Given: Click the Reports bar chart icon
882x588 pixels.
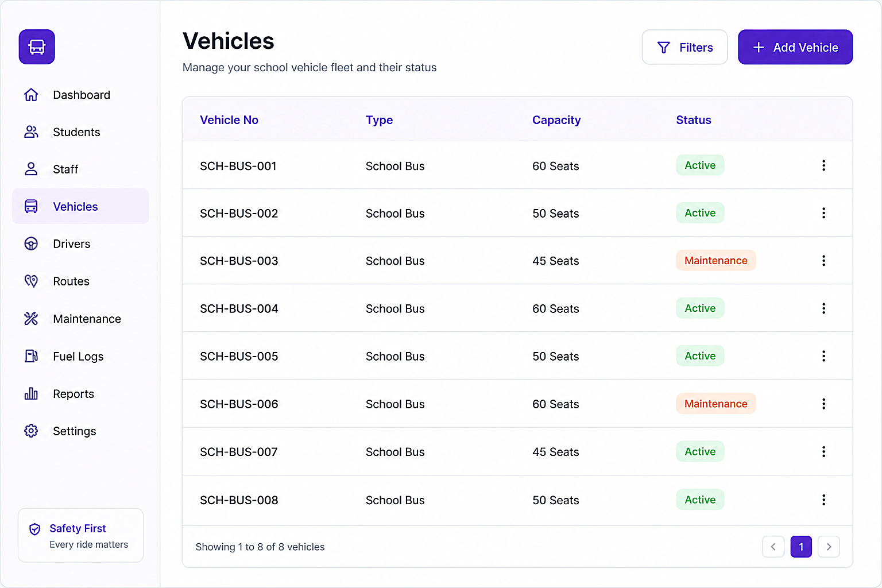Looking at the screenshot, I should 31,394.
